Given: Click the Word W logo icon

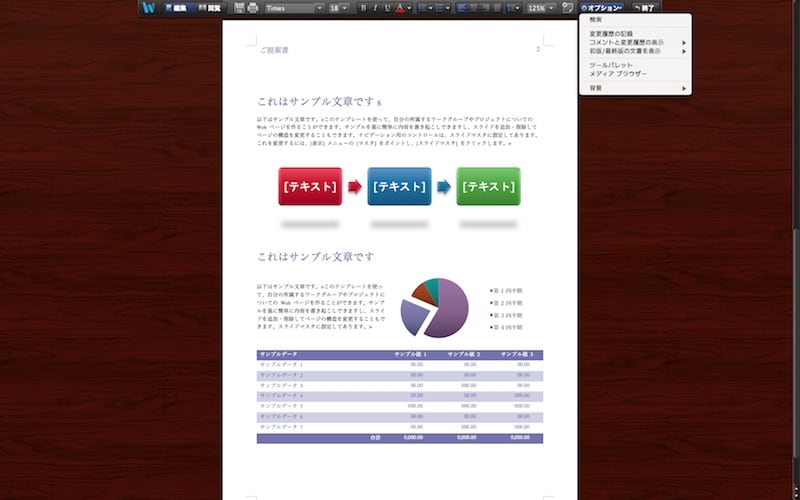Looking at the screenshot, I should 148,8.
